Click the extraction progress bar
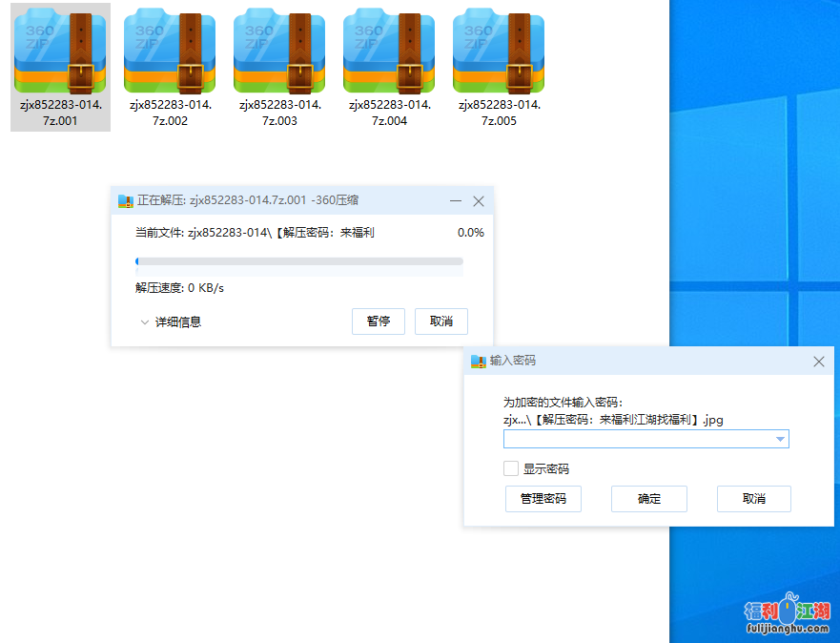Image resolution: width=840 pixels, height=643 pixels. (x=299, y=261)
